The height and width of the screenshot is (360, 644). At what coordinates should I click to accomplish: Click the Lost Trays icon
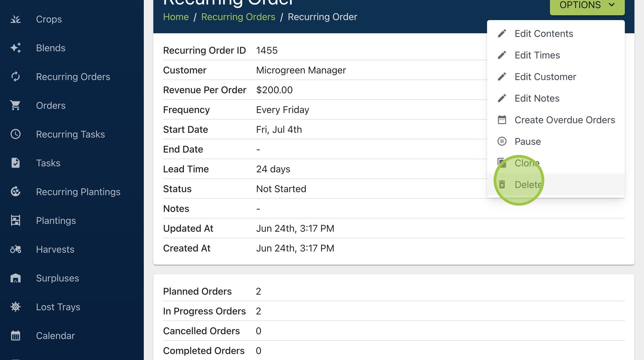tap(16, 307)
